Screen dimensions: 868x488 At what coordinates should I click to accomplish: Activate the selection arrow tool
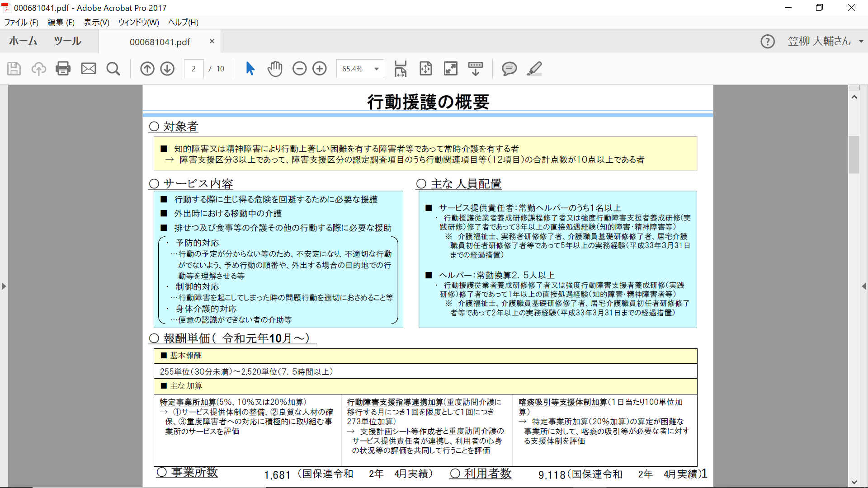(x=250, y=69)
